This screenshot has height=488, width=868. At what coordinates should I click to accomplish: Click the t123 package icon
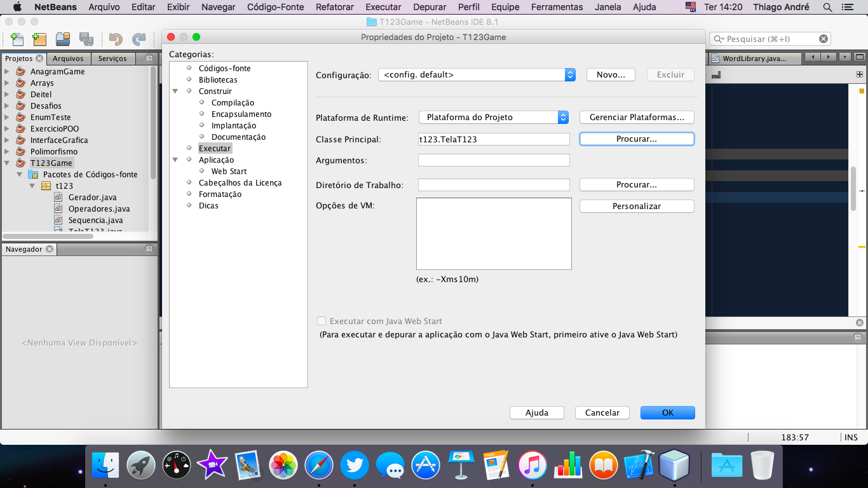tap(46, 186)
